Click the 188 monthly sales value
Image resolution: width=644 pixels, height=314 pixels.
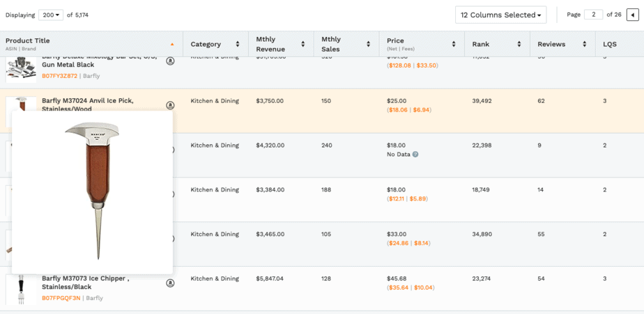click(x=326, y=189)
